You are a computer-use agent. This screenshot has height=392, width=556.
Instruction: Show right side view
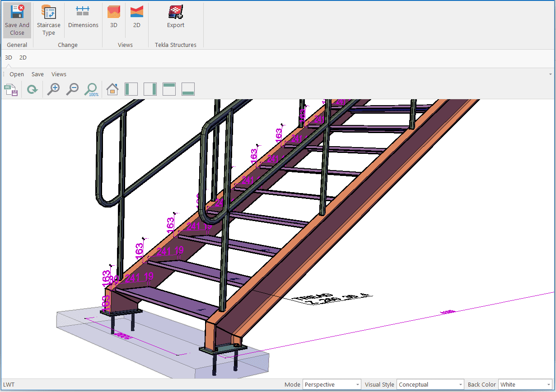(150, 89)
